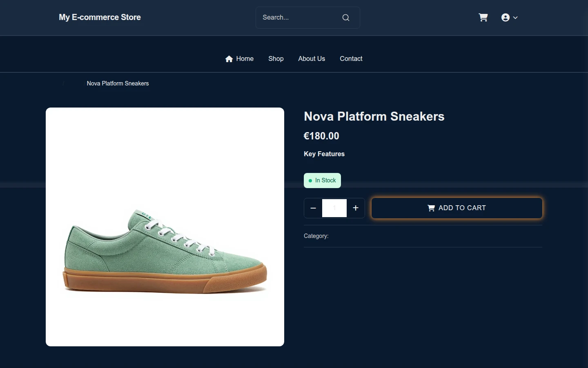Screen dimensions: 588x368
Task: Click the Category: label
Action: 316,236
